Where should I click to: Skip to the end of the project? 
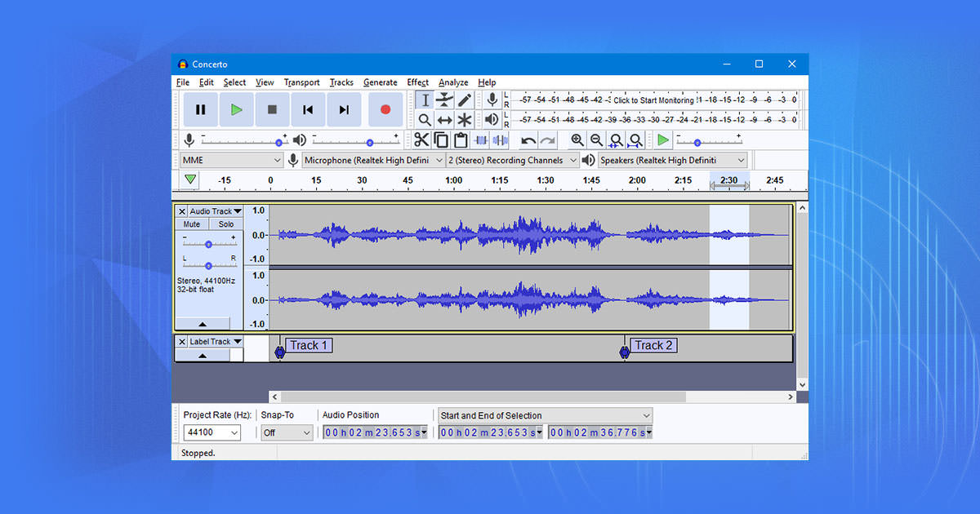pyautogui.click(x=344, y=109)
